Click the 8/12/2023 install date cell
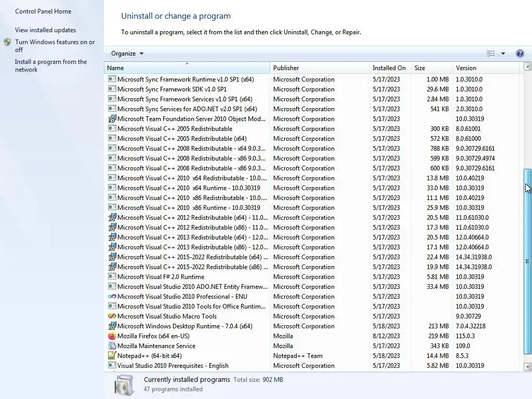 (386, 336)
